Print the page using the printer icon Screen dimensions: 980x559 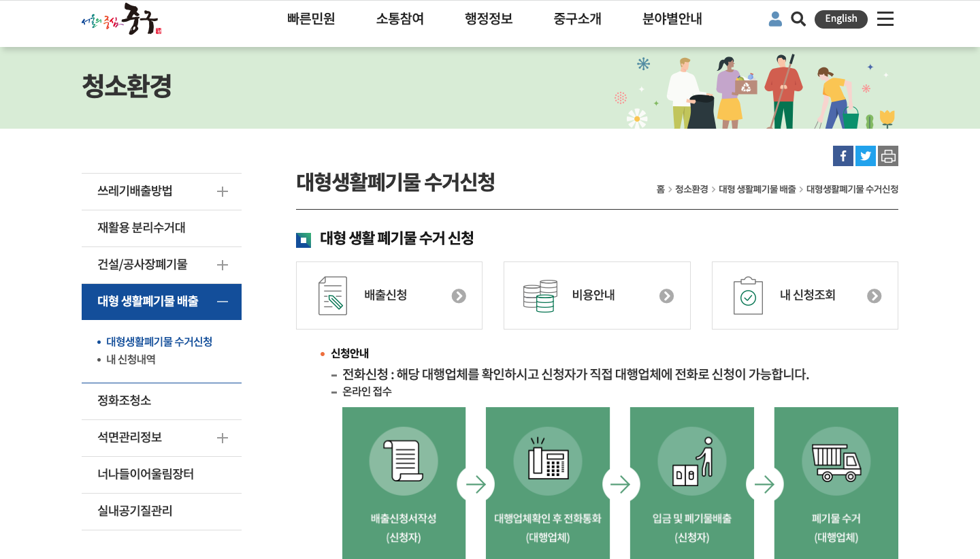887,155
